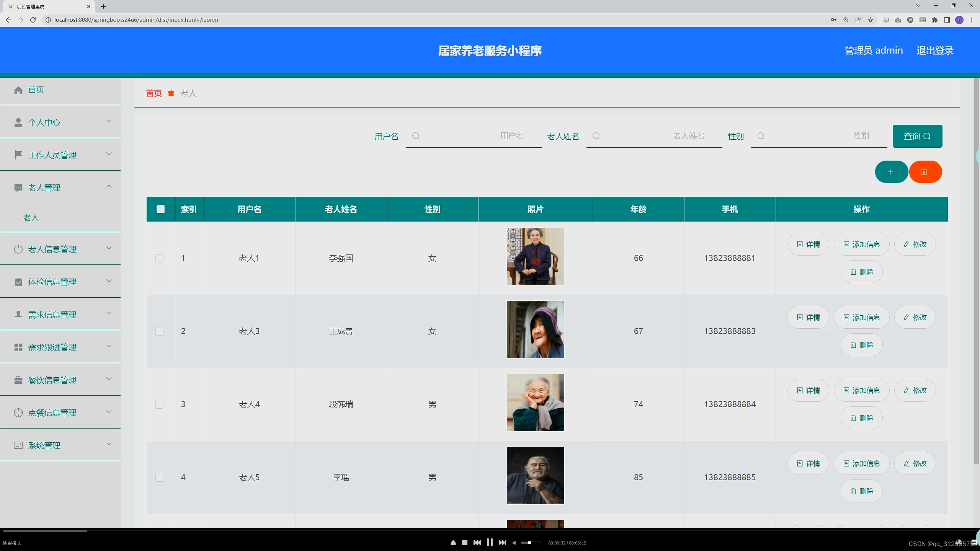Bookmark page with the star icon
The width and height of the screenshot is (980, 551).
tap(871, 20)
